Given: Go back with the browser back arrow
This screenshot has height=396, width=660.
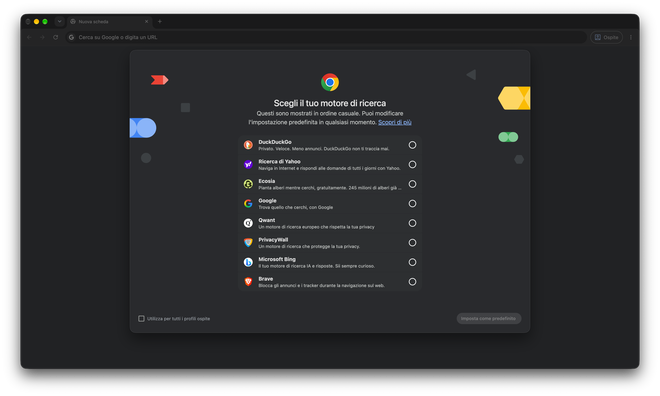Looking at the screenshot, I should tap(29, 37).
